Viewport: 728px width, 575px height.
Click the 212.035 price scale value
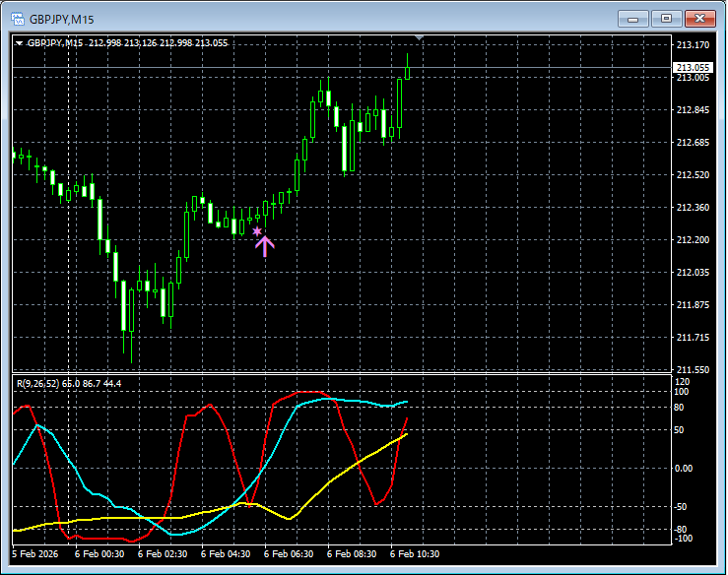[693, 273]
